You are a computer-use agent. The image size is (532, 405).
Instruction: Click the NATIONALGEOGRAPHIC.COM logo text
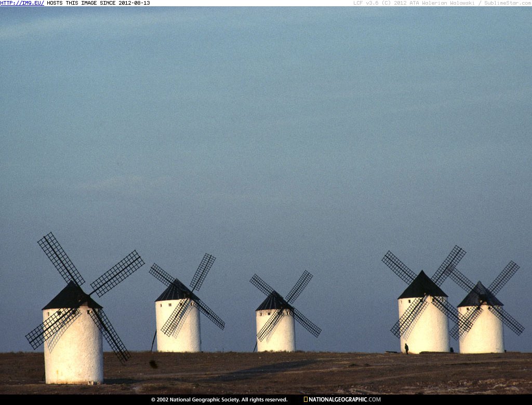345,400
